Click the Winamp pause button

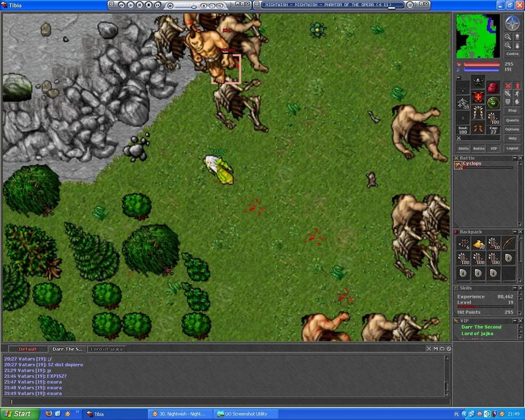(139, 5)
